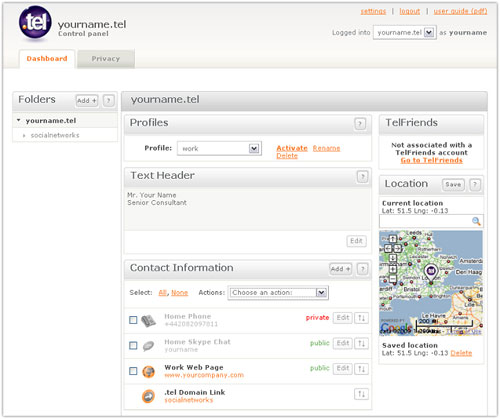Click the Senior Consultant header text
The height and width of the screenshot is (419, 500).
[157, 203]
